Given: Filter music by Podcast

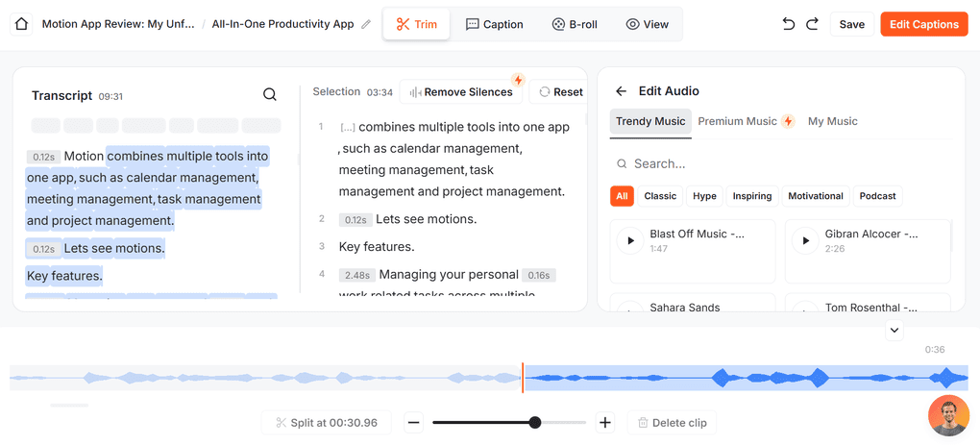Looking at the screenshot, I should point(877,196).
